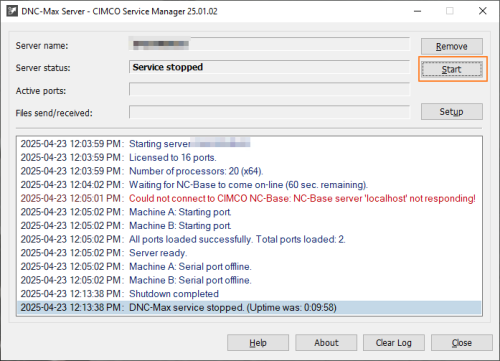Click the Server name field
500x361 pixels.
(x=269, y=44)
